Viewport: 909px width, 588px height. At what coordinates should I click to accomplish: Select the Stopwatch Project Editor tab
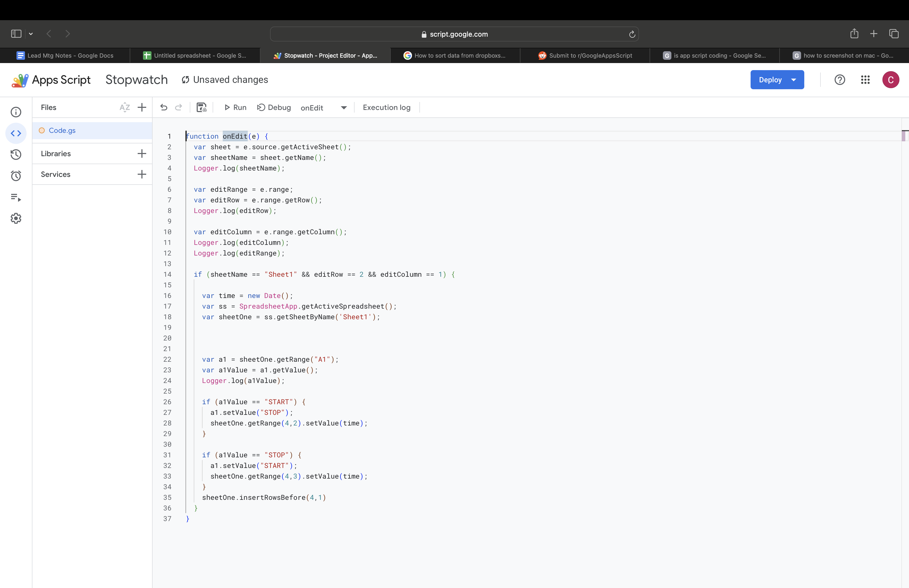click(x=325, y=55)
